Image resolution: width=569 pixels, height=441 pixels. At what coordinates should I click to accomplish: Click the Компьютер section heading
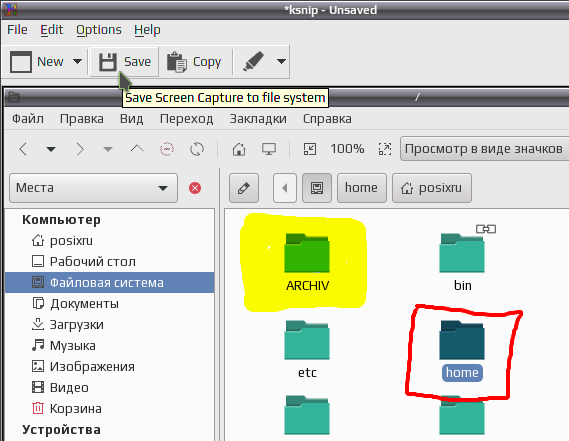pyautogui.click(x=61, y=220)
